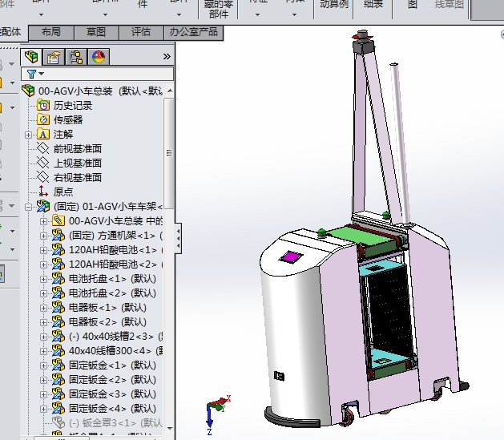Expand panel tabs with the double chevron

167,57
